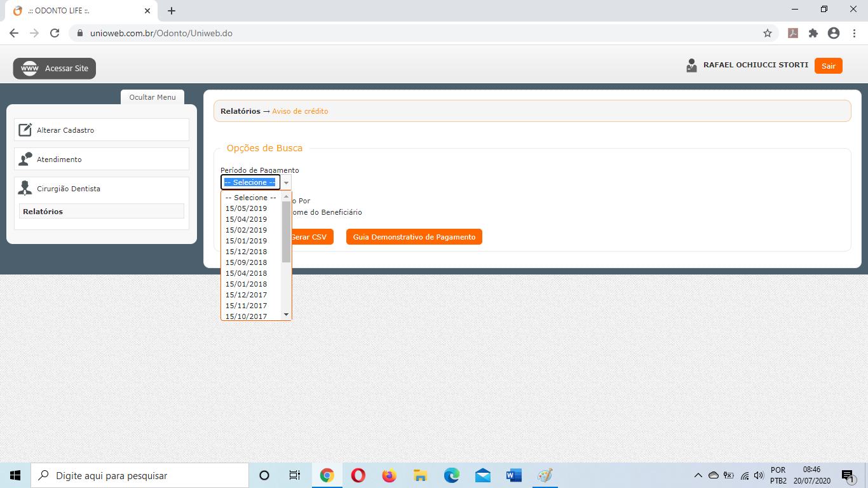This screenshot has height=488, width=868.
Task: Click the dropdown list scrollbar thumb
Action: (x=286, y=232)
